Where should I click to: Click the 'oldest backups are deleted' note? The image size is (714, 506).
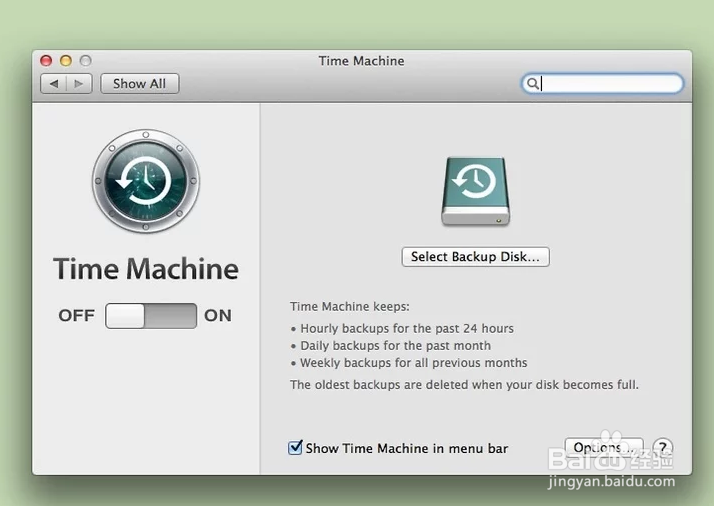coord(464,385)
